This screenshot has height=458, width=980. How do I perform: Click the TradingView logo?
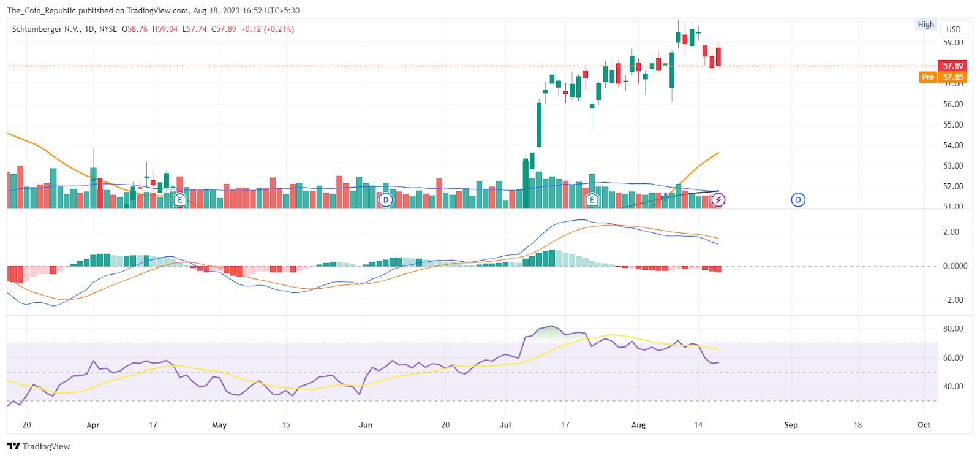tap(39, 446)
